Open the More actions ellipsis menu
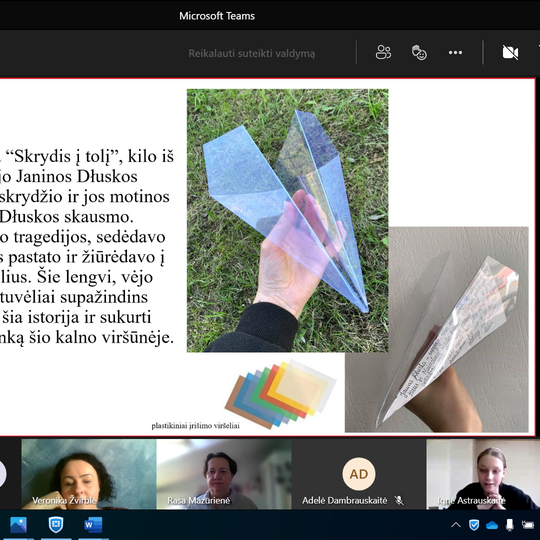The width and height of the screenshot is (540, 540). click(x=455, y=53)
